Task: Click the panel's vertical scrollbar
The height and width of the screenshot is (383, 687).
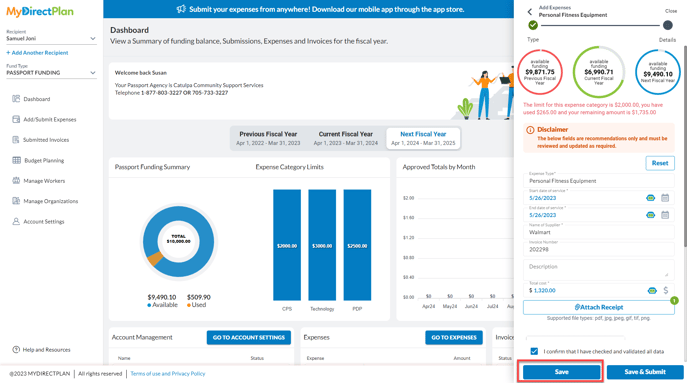Action: point(684,145)
